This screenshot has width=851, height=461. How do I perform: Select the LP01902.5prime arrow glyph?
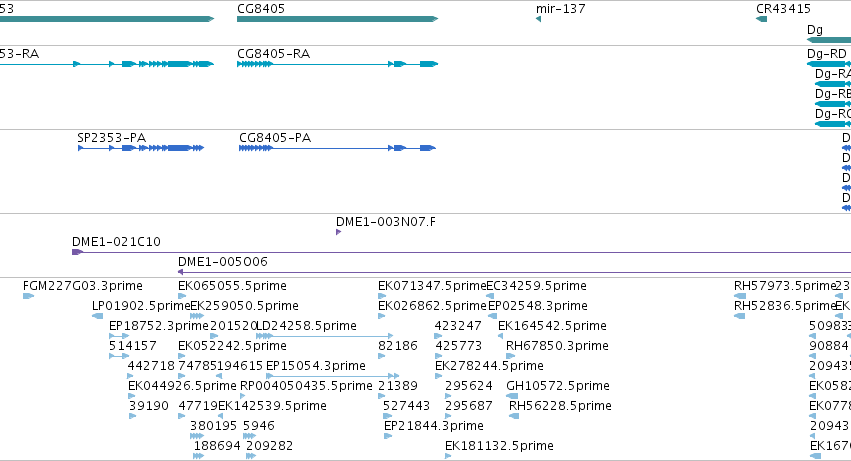[x=98, y=316]
